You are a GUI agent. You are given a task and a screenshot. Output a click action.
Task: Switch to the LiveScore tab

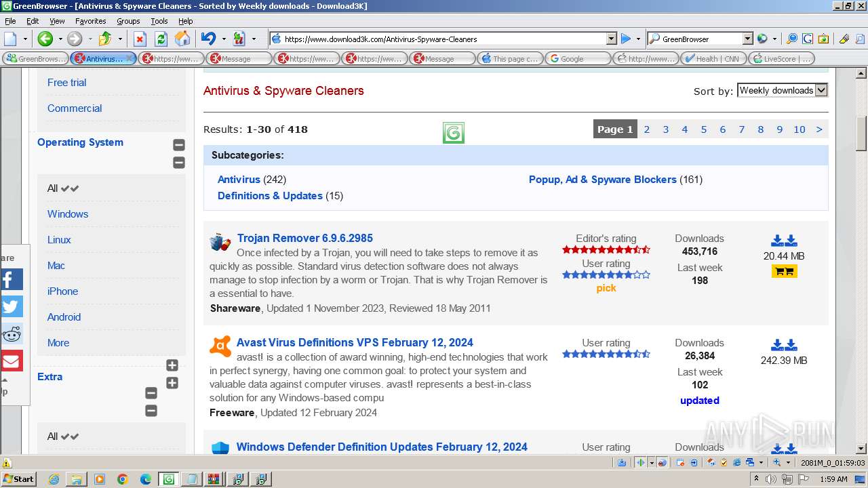point(781,59)
